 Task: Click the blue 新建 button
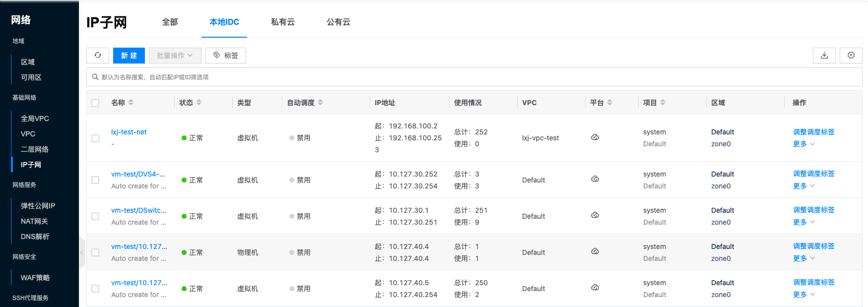129,56
